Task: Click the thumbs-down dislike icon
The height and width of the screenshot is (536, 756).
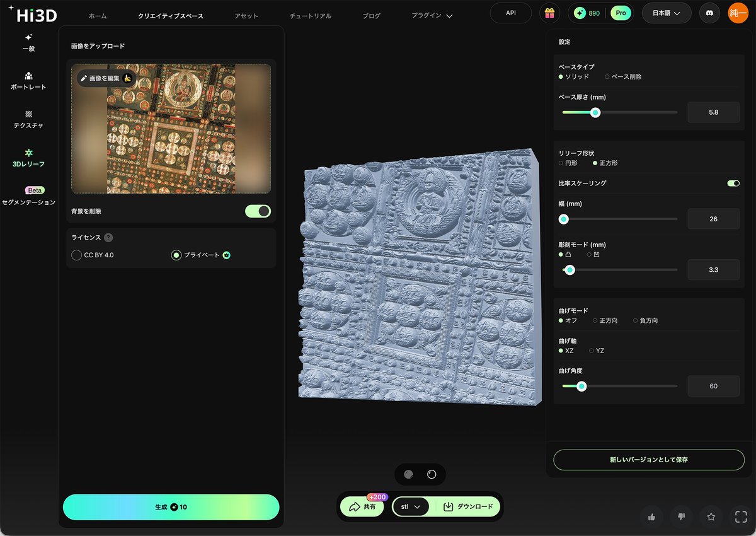Action: point(681,516)
